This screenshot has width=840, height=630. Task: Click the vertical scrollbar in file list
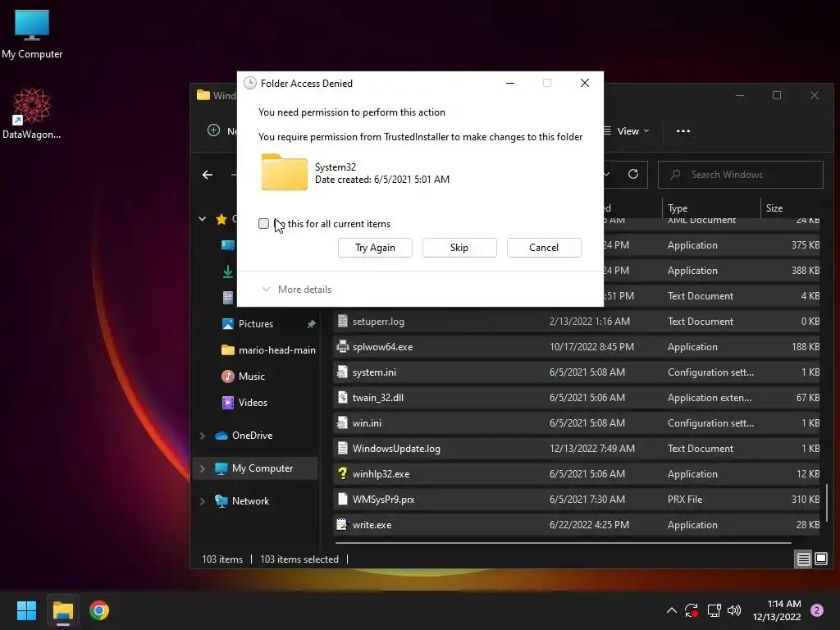pos(828,502)
